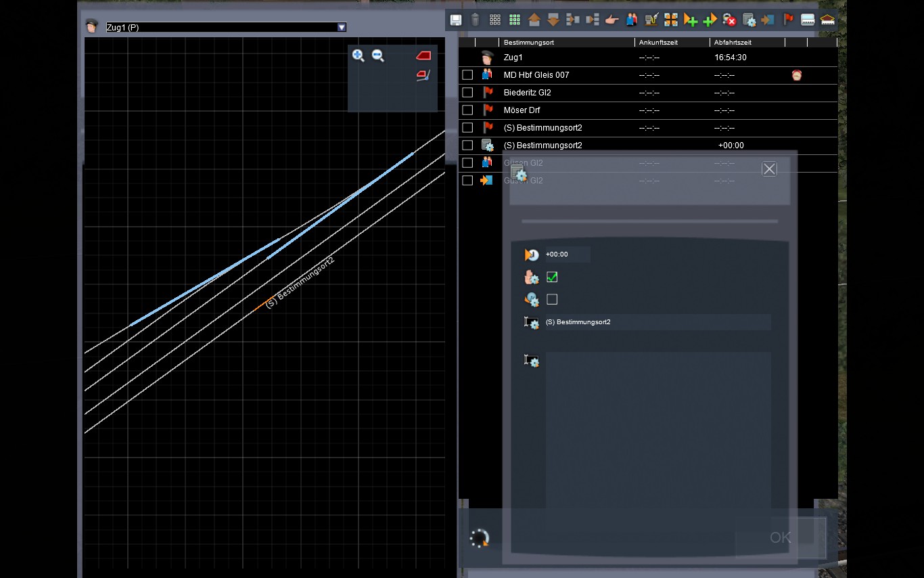Image resolution: width=924 pixels, height=578 pixels.
Task: Click the red flag waypoint toolbar icon
Action: (x=788, y=20)
